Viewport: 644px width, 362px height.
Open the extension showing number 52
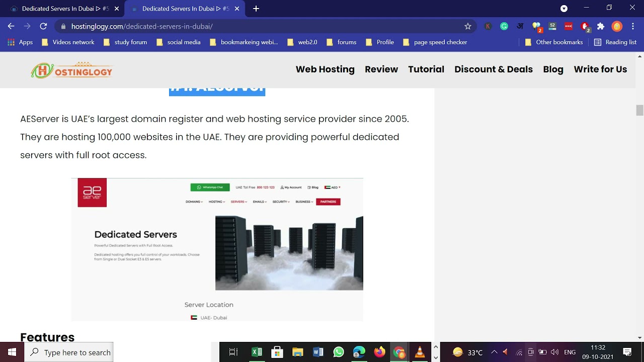pos(552,26)
